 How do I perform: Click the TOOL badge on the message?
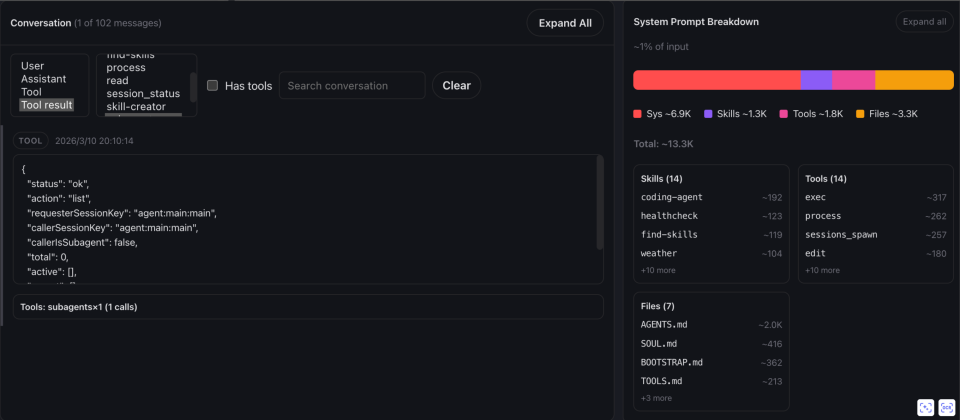point(30,141)
